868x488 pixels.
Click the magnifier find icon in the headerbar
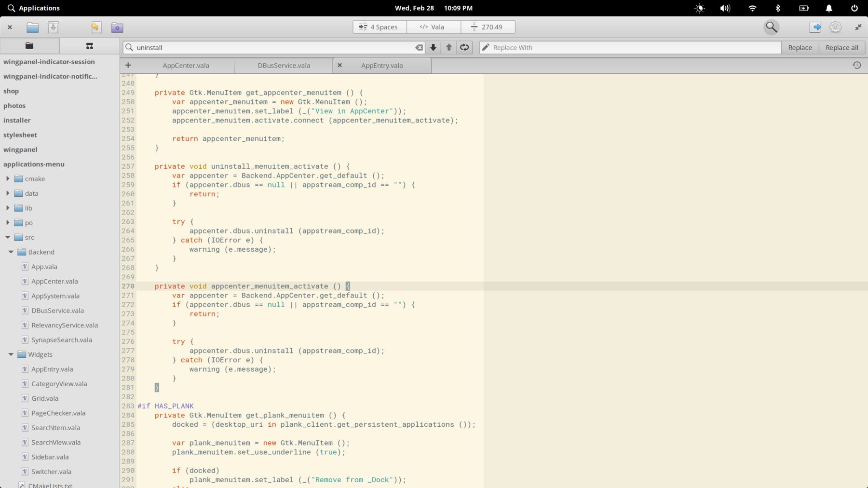pos(772,27)
